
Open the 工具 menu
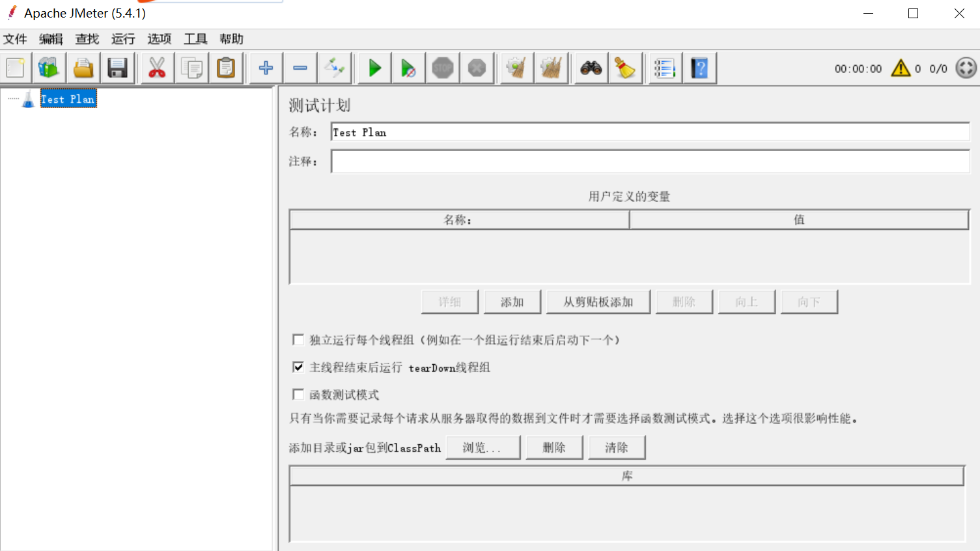pyautogui.click(x=195, y=39)
